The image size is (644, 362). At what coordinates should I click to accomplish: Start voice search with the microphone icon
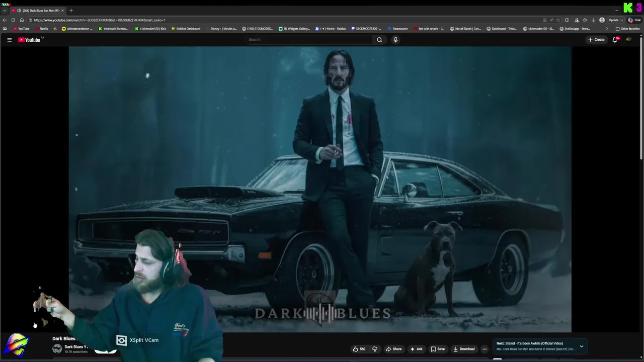[395, 40]
